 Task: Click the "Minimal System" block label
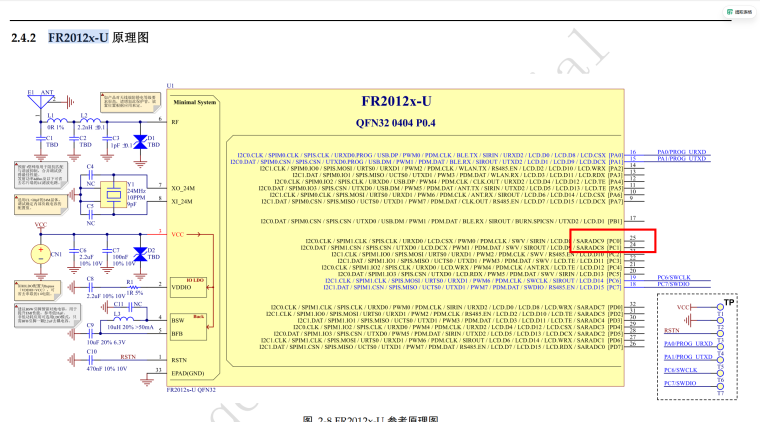coord(194,102)
